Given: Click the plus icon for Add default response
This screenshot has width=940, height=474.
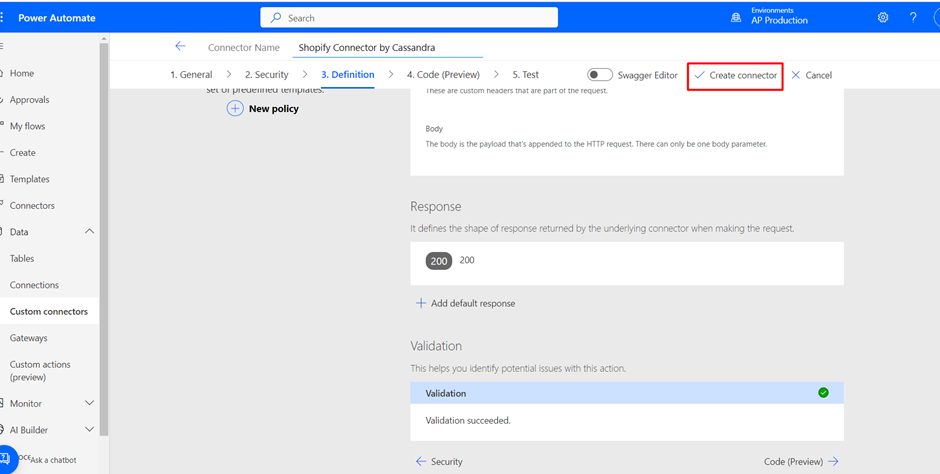Looking at the screenshot, I should [x=421, y=303].
